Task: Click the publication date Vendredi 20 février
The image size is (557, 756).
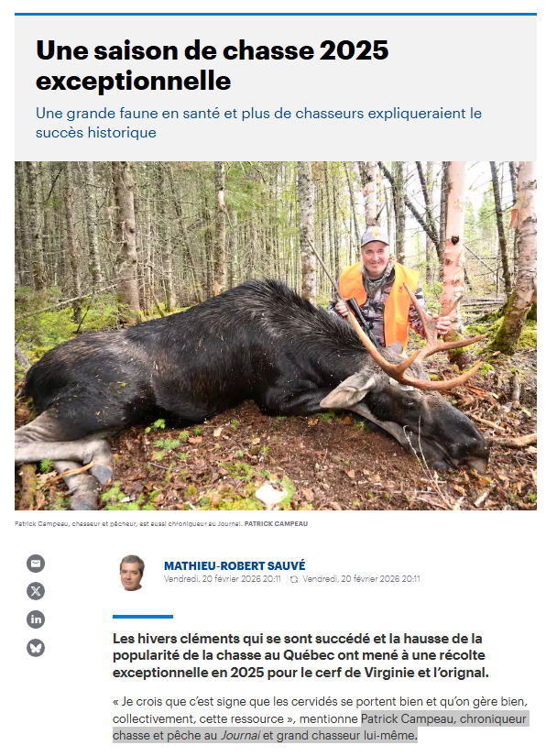Action: (222, 579)
